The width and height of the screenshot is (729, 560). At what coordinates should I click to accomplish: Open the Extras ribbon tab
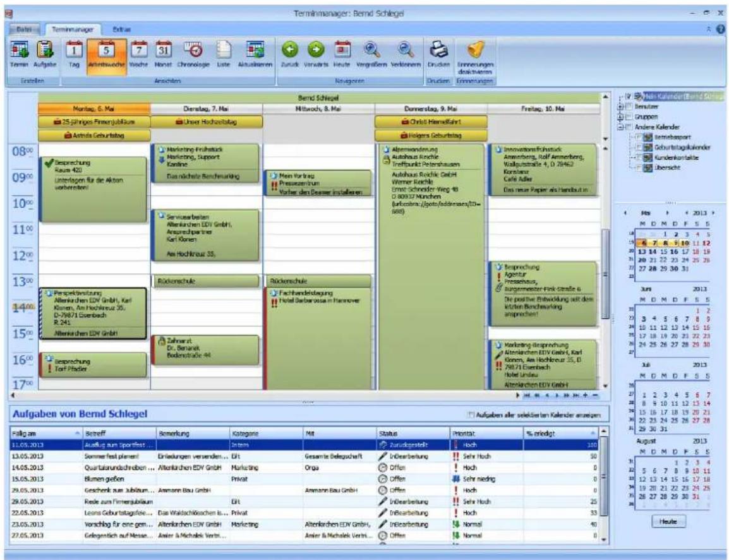122,29
